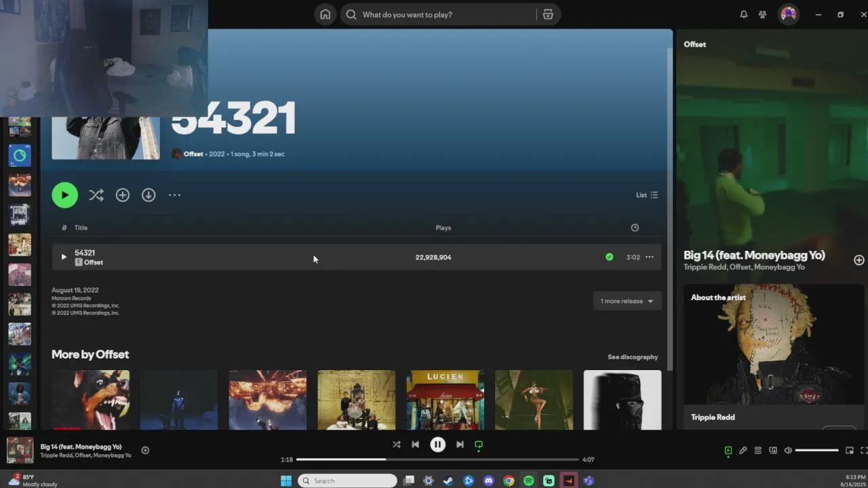Save 54321 album to Your Library
Screen dimensions: 868x488
point(122,195)
